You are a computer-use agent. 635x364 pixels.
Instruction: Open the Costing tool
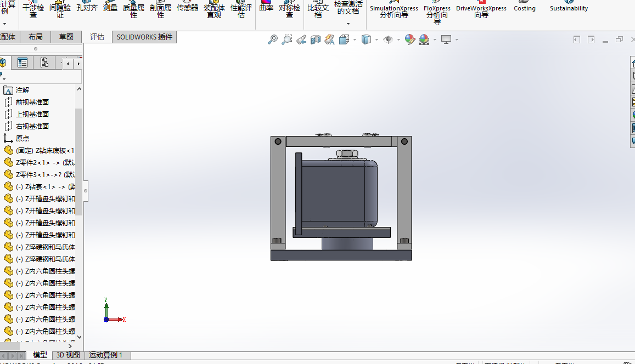tap(525, 7)
